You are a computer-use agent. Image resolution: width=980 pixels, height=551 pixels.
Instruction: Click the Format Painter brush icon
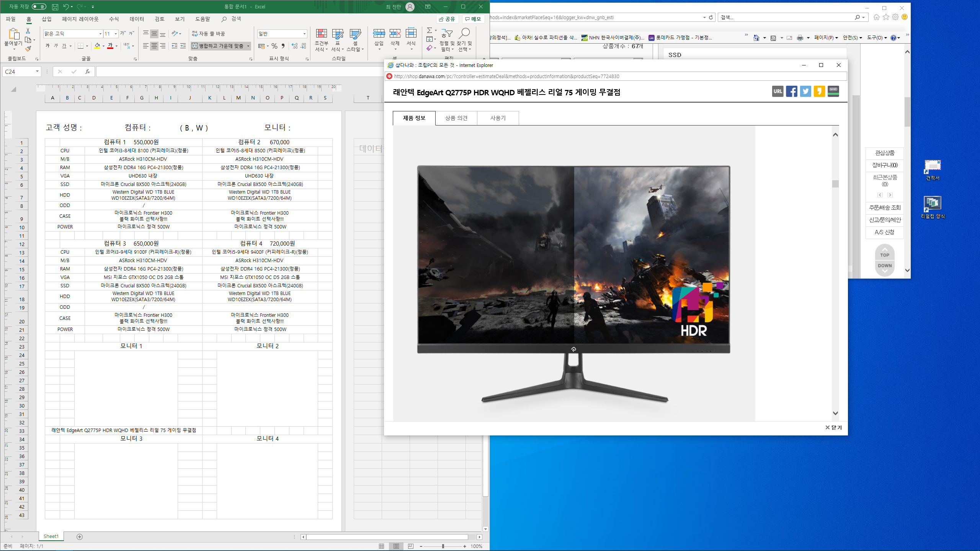[28, 49]
